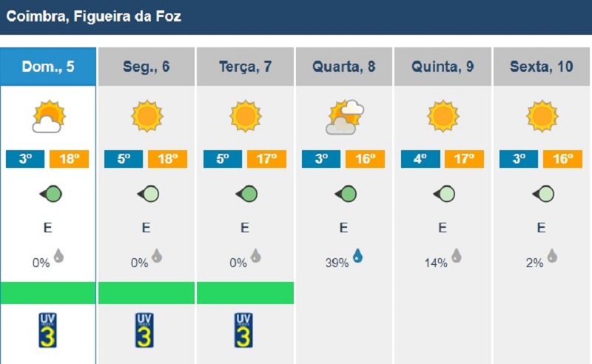Click the green warning bar under Tuesday
This screenshot has height=364, width=592.
coord(246,293)
